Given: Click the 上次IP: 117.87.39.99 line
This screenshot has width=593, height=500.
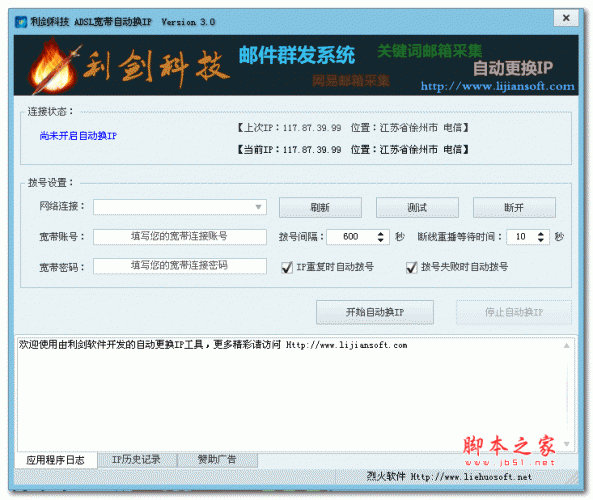Looking at the screenshot, I should point(352,128).
